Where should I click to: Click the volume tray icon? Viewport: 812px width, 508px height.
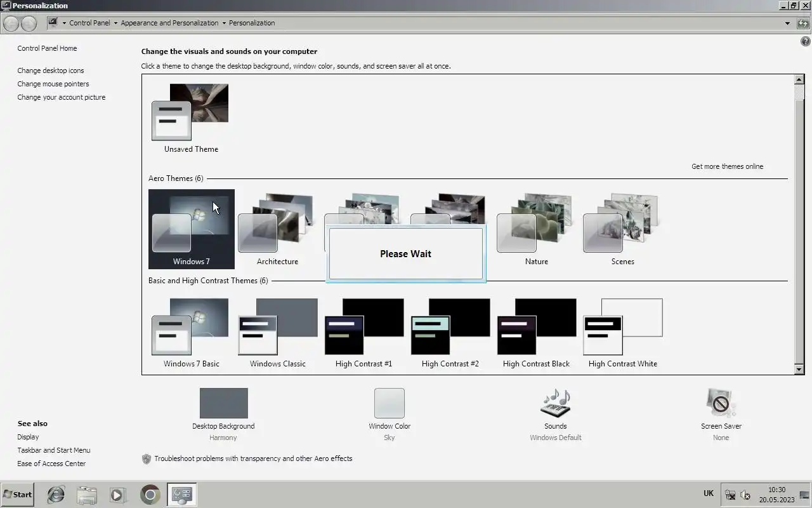click(x=745, y=495)
